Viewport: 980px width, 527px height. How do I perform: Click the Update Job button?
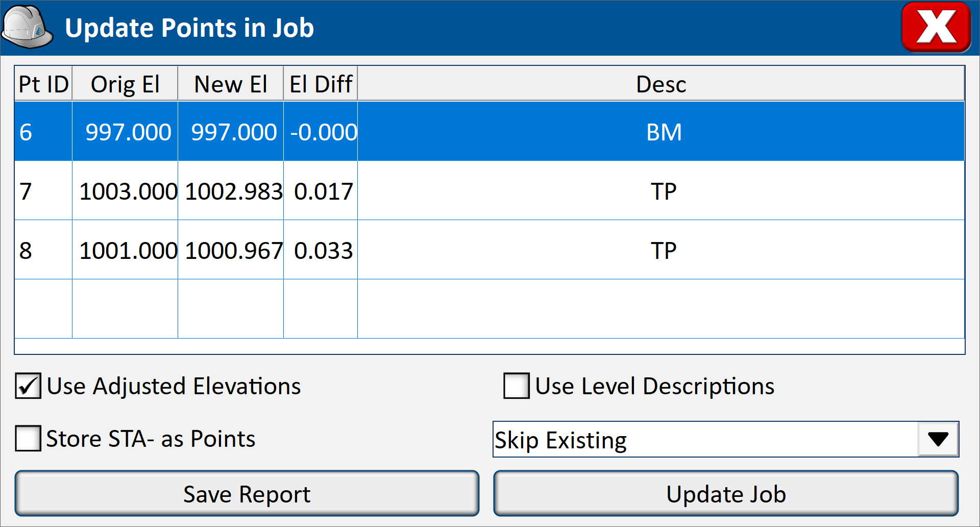click(x=726, y=493)
